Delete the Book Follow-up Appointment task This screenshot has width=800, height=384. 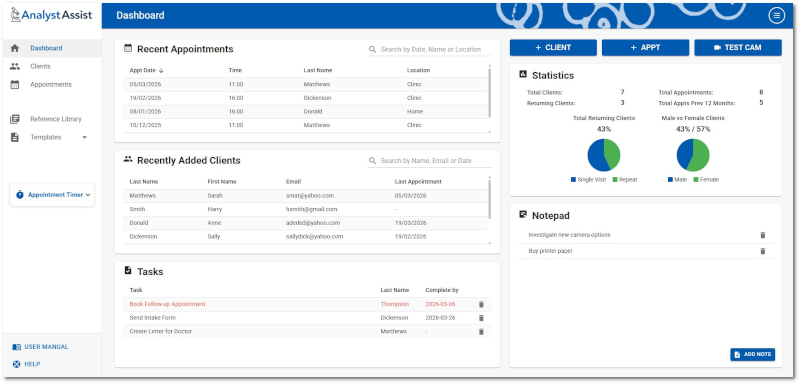(481, 304)
